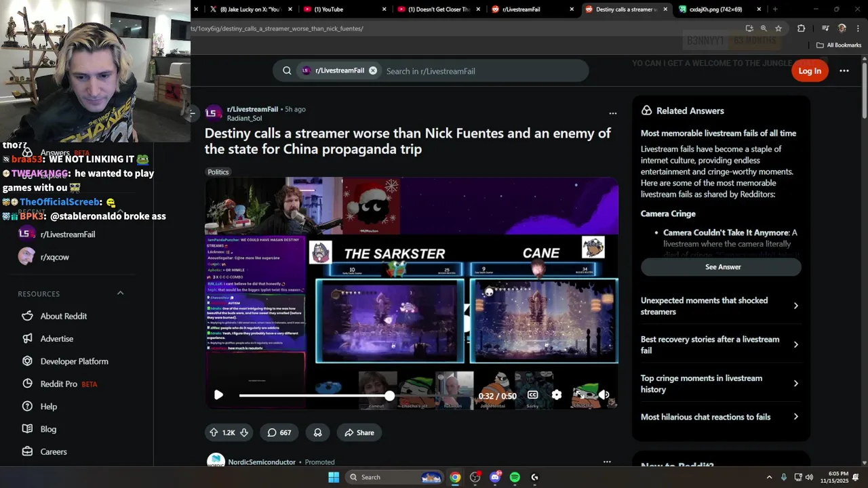Open the video settings gear
Viewport: 868px width, 488px height.
tap(557, 395)
